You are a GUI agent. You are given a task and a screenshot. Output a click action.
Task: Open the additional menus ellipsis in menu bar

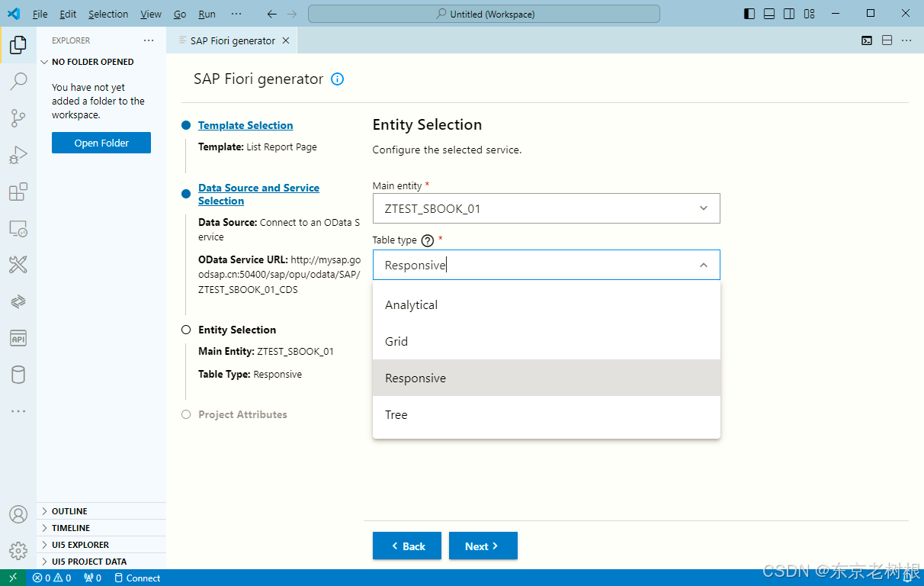click(236, 14)
